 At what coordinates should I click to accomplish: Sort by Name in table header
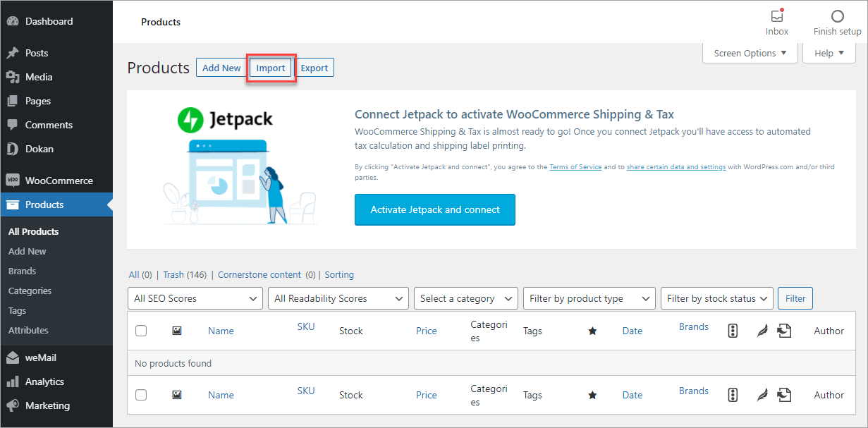tap(221, 331)
